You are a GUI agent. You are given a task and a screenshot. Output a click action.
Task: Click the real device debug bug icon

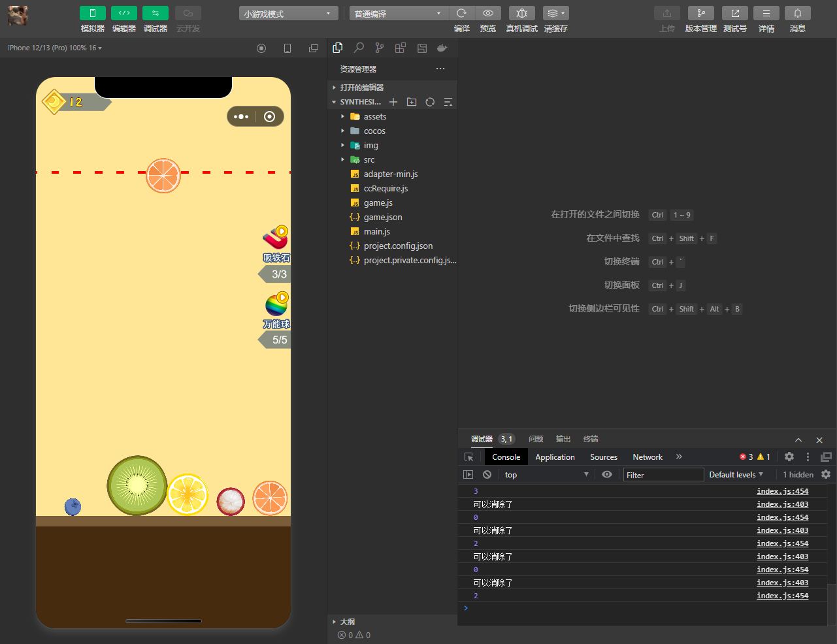521,13
